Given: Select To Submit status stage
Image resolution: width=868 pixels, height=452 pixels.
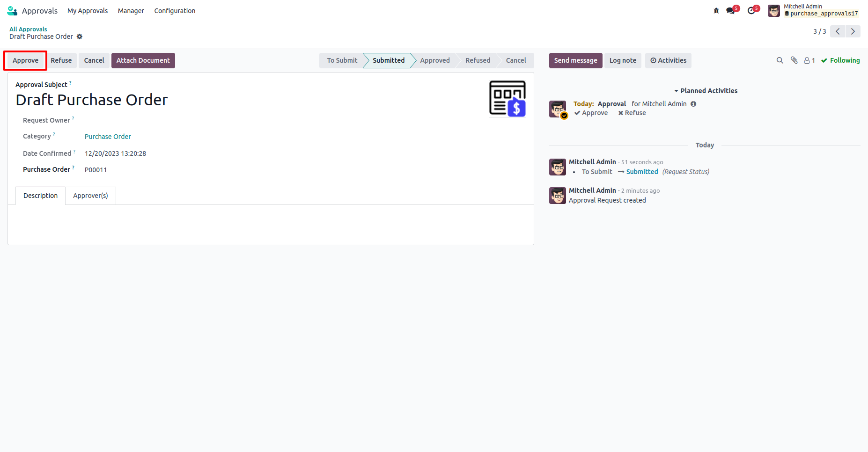Looking at the screenshot, I should coord(342,60).
